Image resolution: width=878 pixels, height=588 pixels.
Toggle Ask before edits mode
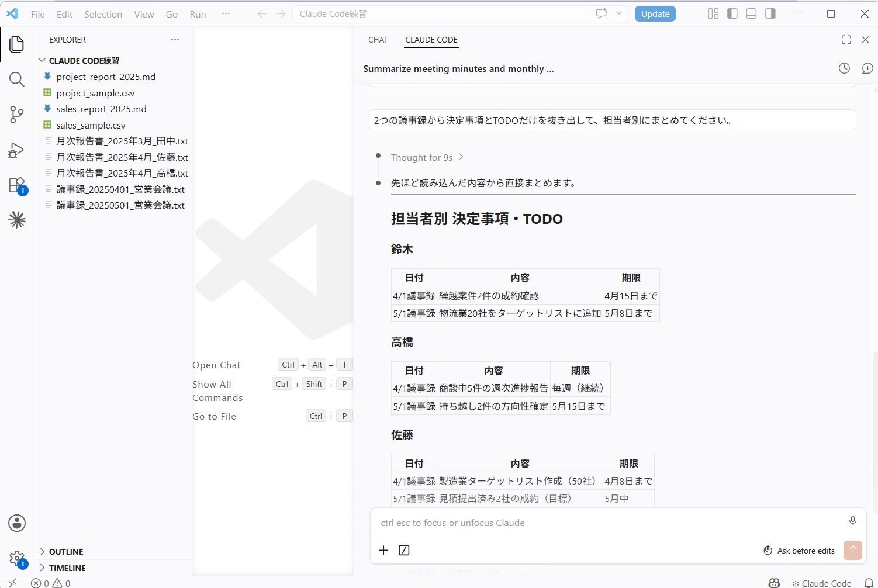click(x=799, y=551)
